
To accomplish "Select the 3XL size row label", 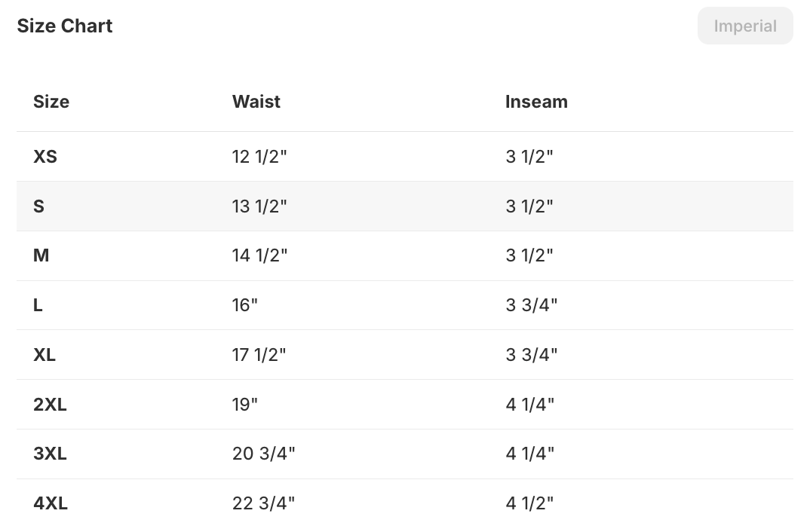I will tap(50, 454).
